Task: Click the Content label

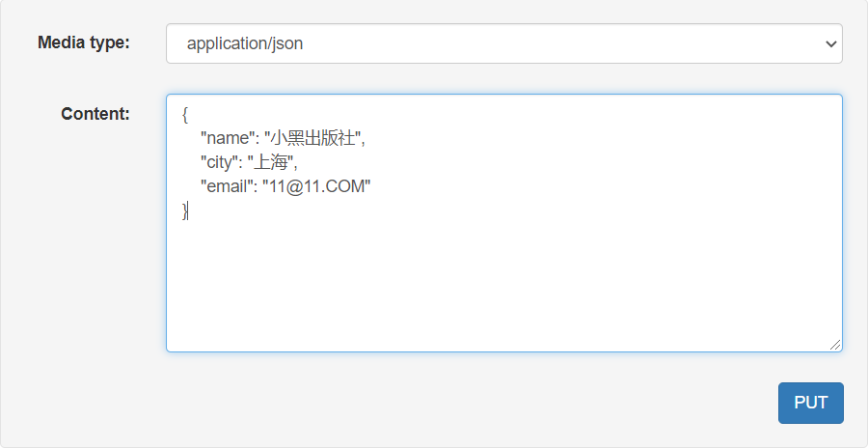Action: [x=95, y=114]
